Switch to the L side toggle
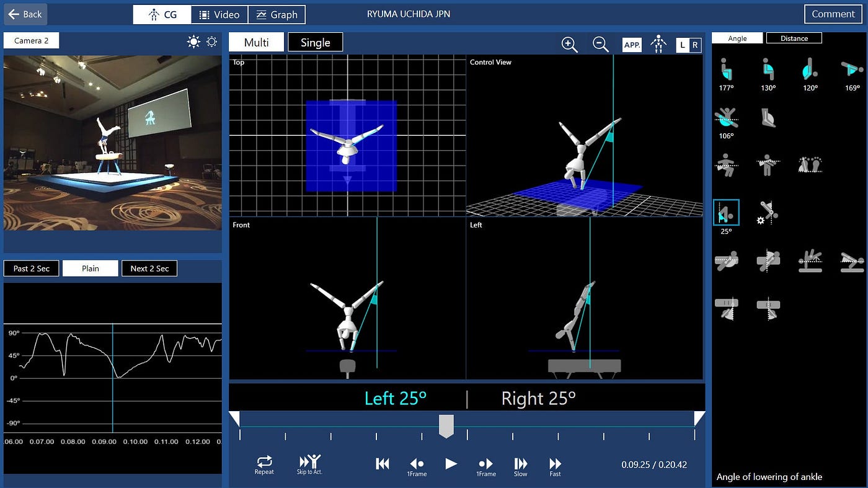The width and height of the screenshot is (868, 488). tap(683, 45)
